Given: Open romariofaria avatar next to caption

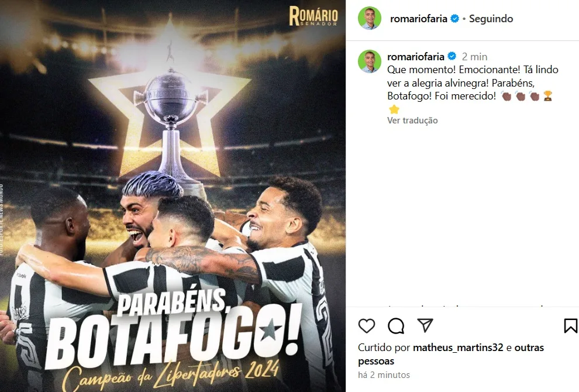Looking at the screenshot, I should click(370, 61).
